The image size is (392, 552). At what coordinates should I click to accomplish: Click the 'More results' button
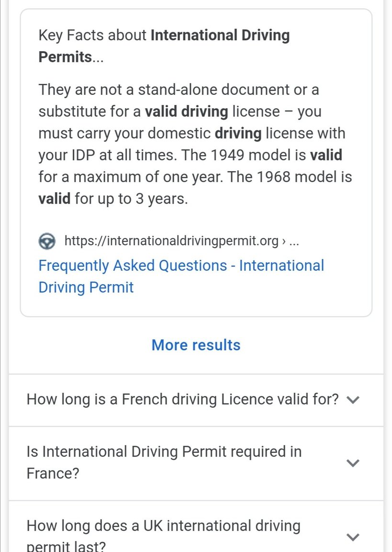pos(196,345)
